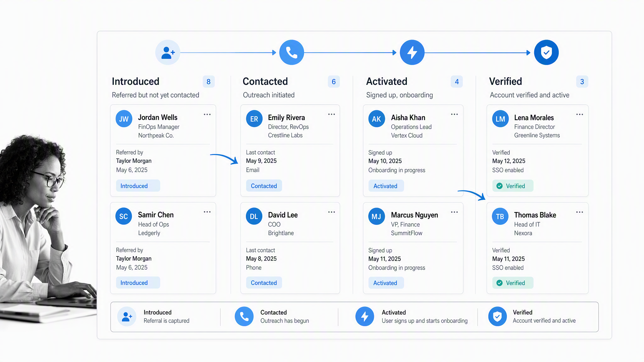This screenshot has width=644, height=362.
Task: Click the Contacted count badge showing 6
Action: point(334,82)
